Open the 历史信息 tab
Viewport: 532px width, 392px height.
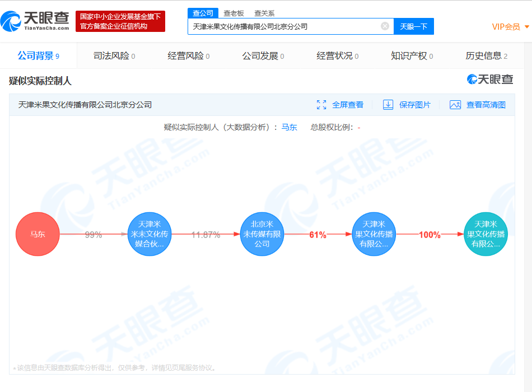[x=486, y=55]
